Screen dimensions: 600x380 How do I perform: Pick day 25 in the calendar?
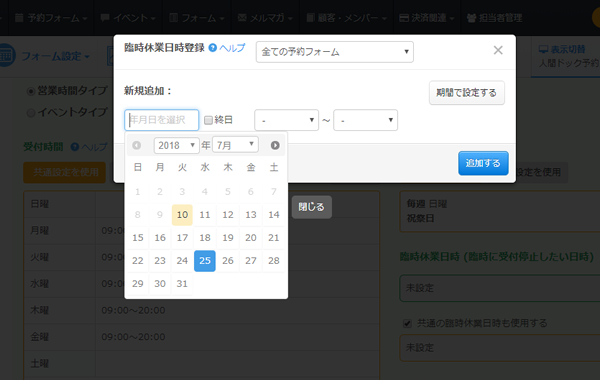pos(205,261)
